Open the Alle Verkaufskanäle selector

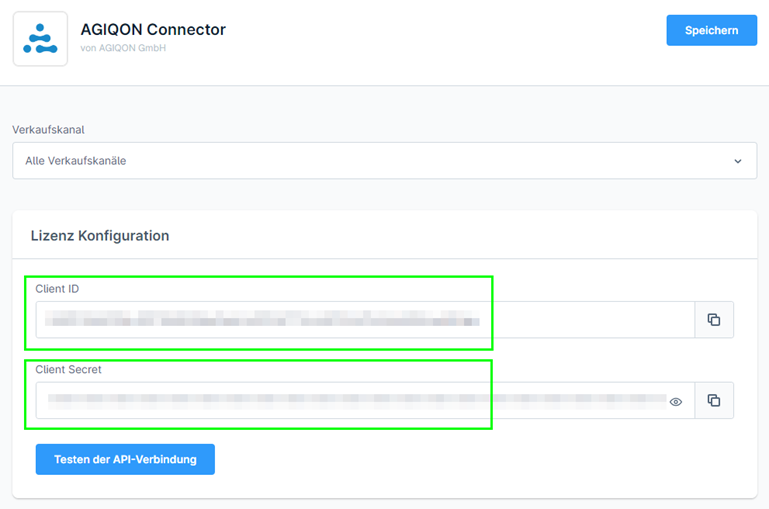(384, 161)
